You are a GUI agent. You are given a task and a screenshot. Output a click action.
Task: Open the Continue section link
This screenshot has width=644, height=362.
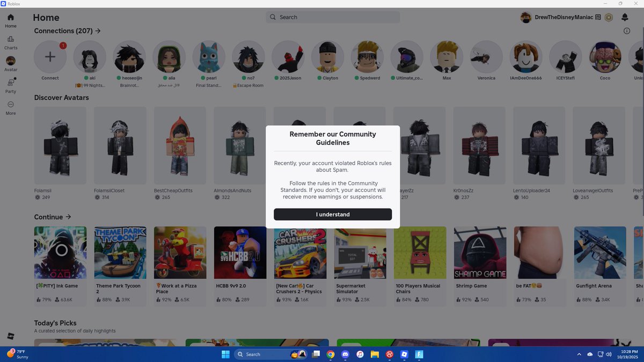click(x=53, y=217)
